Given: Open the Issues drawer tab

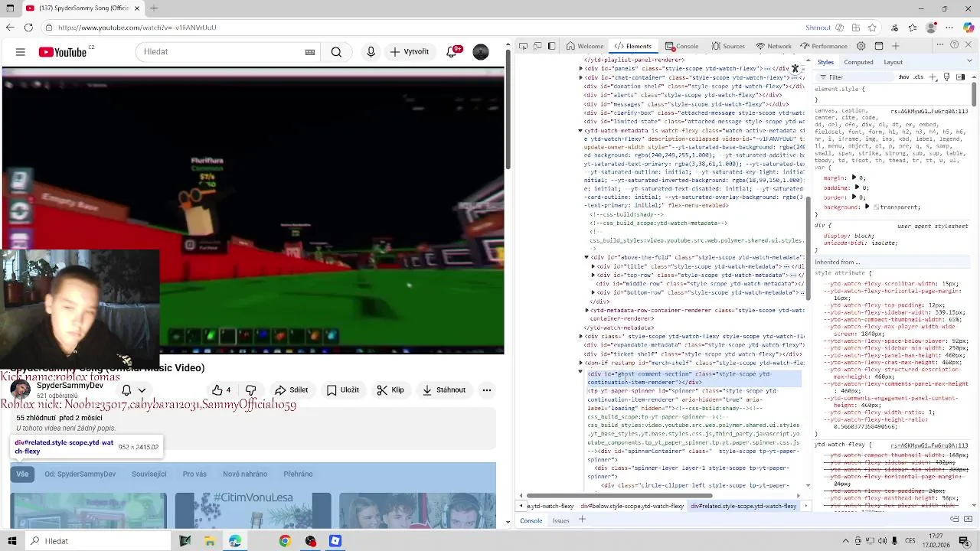Looking at the screenshot, I should [x=561, y=520].
